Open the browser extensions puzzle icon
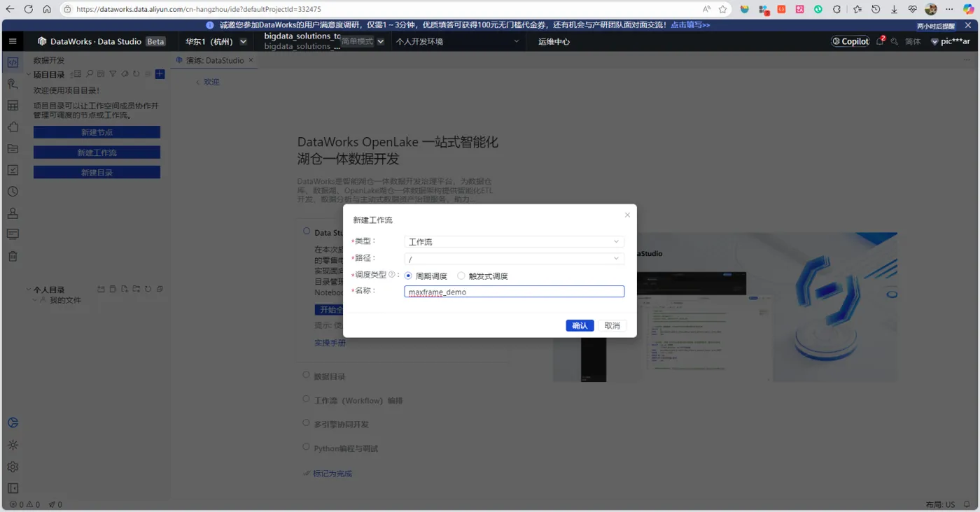 836,9
